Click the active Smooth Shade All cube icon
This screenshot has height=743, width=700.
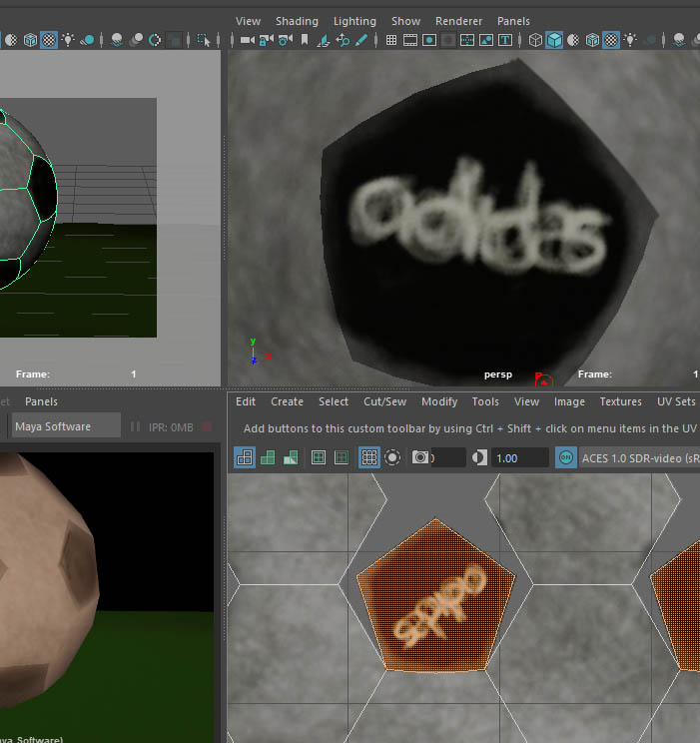pos(554,40)
